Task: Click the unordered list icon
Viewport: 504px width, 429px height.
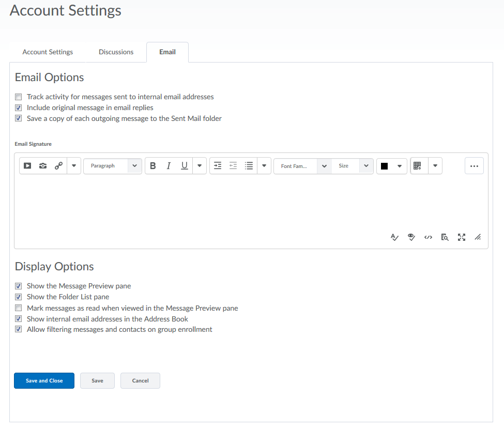Action: tap(249, 166)
